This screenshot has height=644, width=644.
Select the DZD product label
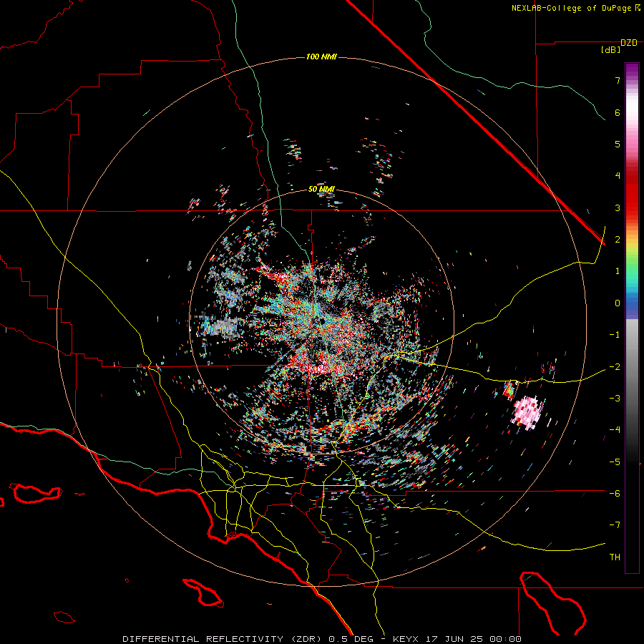pyautogui.click(x=628, y=43)
